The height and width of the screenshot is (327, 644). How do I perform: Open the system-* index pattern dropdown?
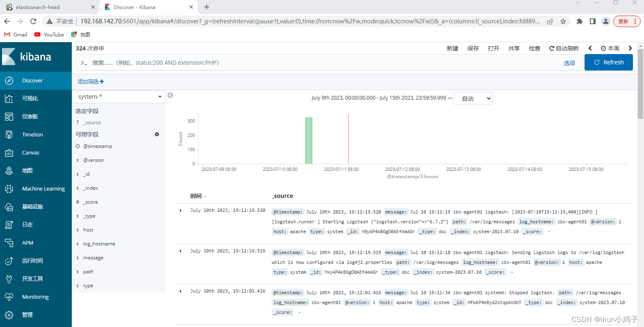tap(119, 97)
